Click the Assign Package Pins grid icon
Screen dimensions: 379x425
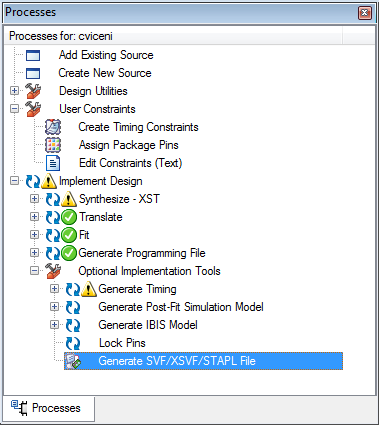[53, 145]
